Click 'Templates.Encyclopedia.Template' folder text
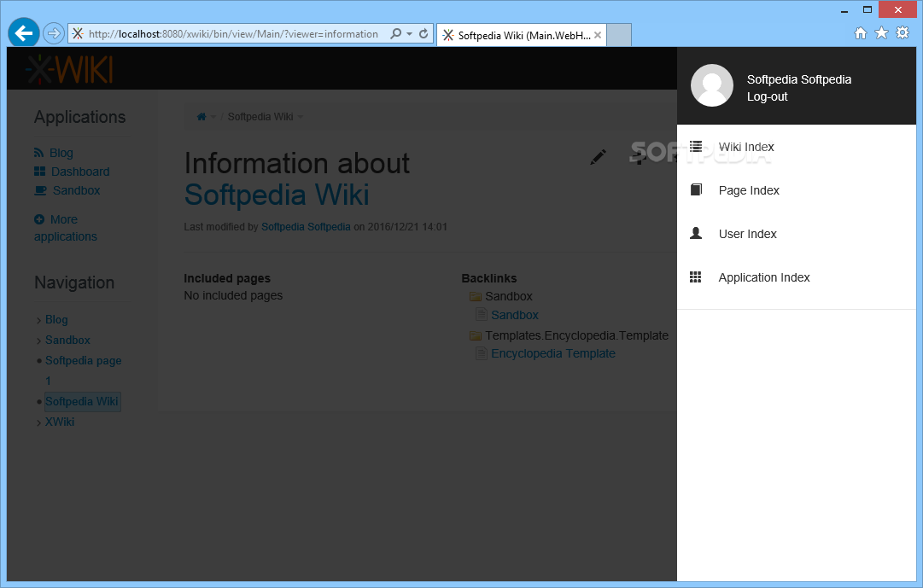Image resolution: width=923 pixels, height=588 pixels. pyautogui.click(x=577, y=335)
